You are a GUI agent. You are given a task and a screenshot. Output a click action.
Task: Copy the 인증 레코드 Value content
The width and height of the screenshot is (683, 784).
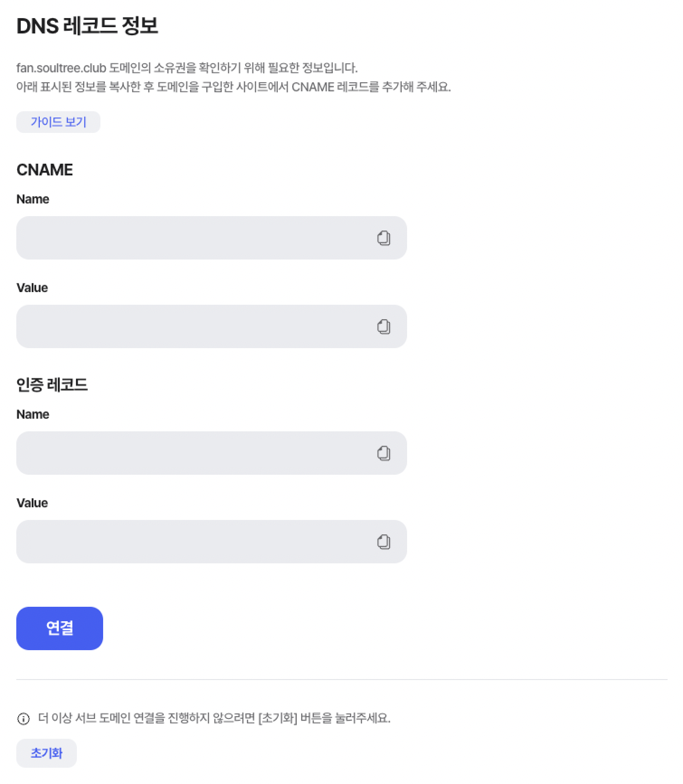[x=384, y=542]
